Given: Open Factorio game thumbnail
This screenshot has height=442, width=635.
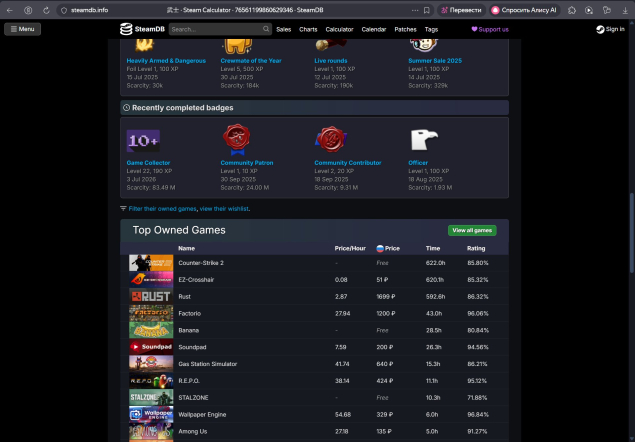Looking at the screenshot, I should tap(151, 314).
